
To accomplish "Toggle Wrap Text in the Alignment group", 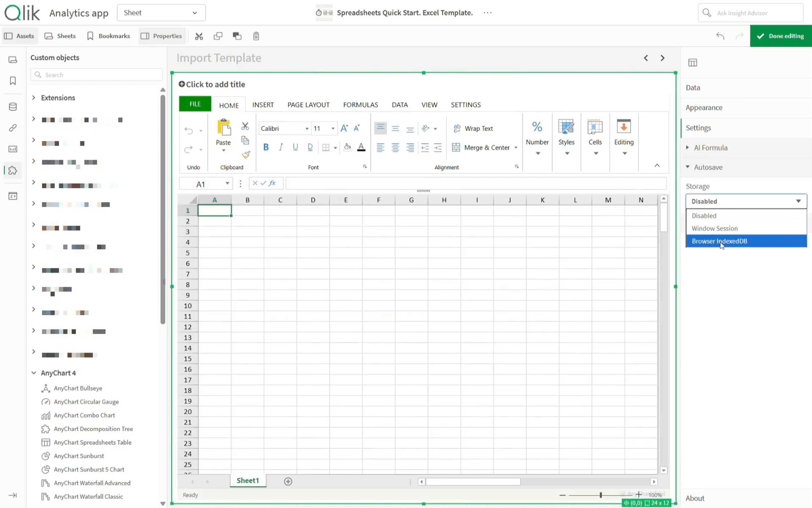I will click(473, 128).
